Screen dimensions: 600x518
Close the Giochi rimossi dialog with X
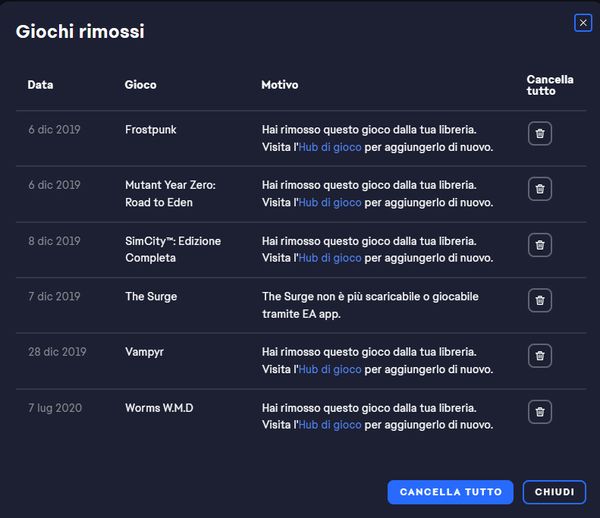(x=583, y=23)
